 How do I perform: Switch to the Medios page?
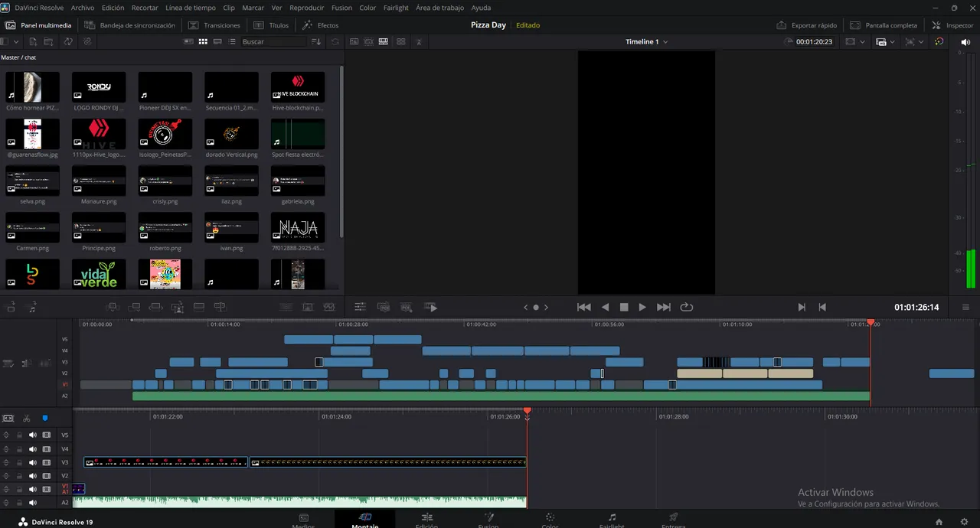(x=304, y=521)
